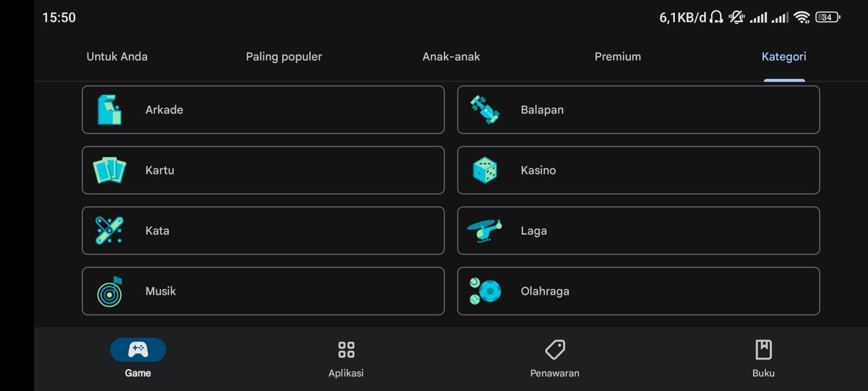The image size is (868, 391).
Task: Click the Kartu playing cards icon
Action: pos(108,170)
